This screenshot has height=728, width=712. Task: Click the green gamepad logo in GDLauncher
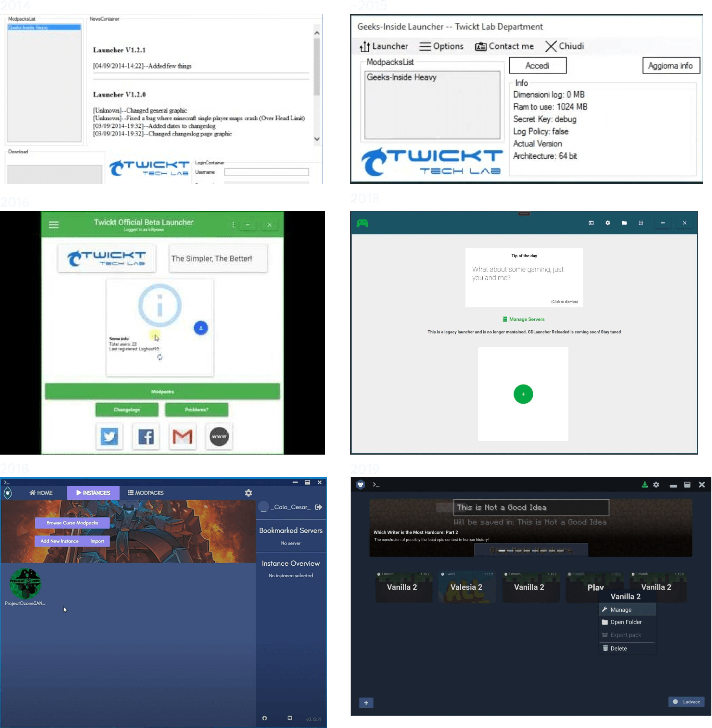[x=362, y=223]
